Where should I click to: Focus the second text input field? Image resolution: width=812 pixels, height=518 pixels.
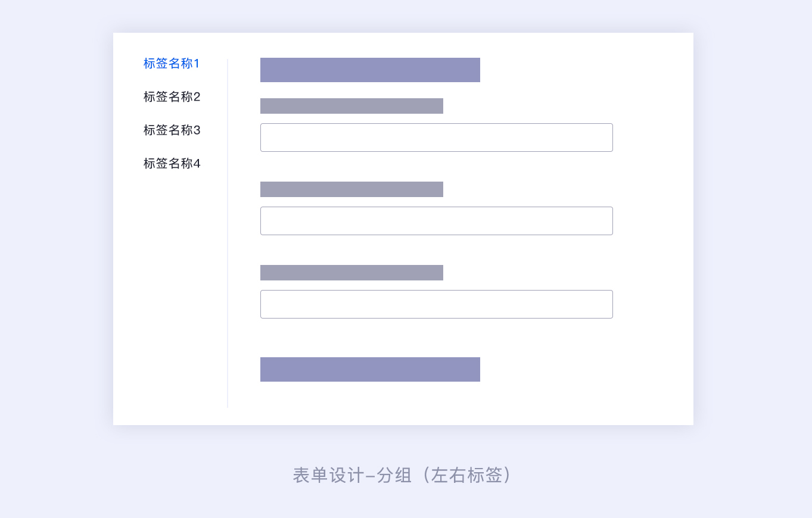(436, 221)
